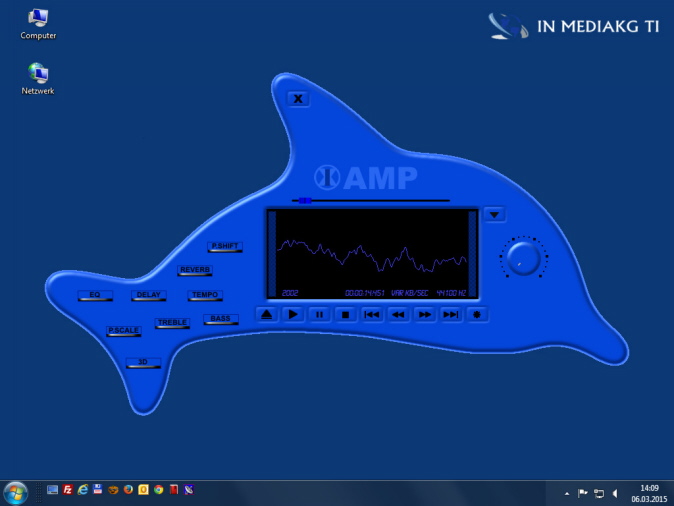Open the settings gear button in the player
Image resolution: width=674 pixels, height=506 pixels.
477,315
